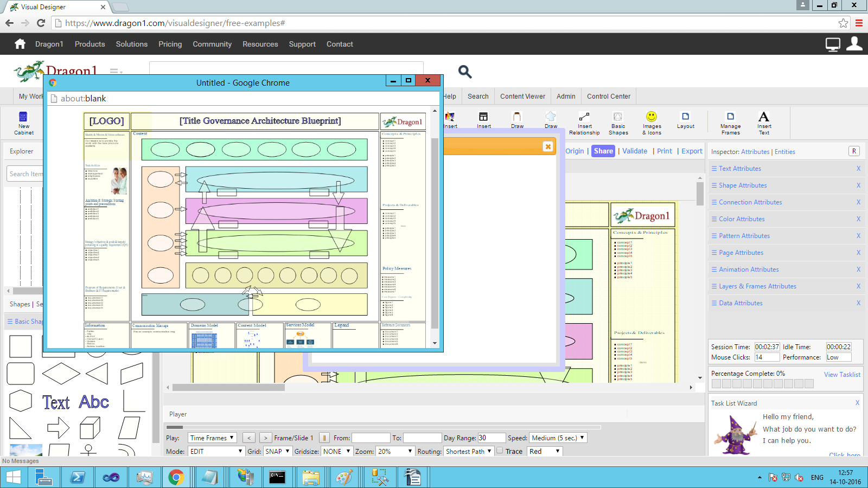The height and width of the screenshot is (488, 868).
Task: Choose the 3D cube shape
Action: 90,428
